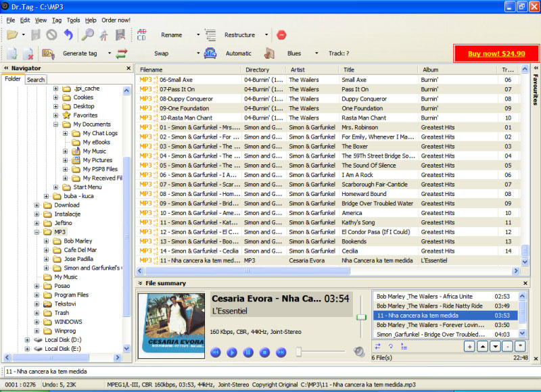541x392 pixels.
Task: Toggle playlist repeat icon
Action: 391,346
